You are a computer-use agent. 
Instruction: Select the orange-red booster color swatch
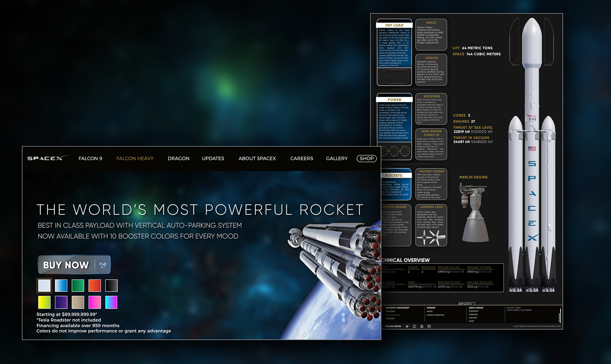click(x=95, y=285)
